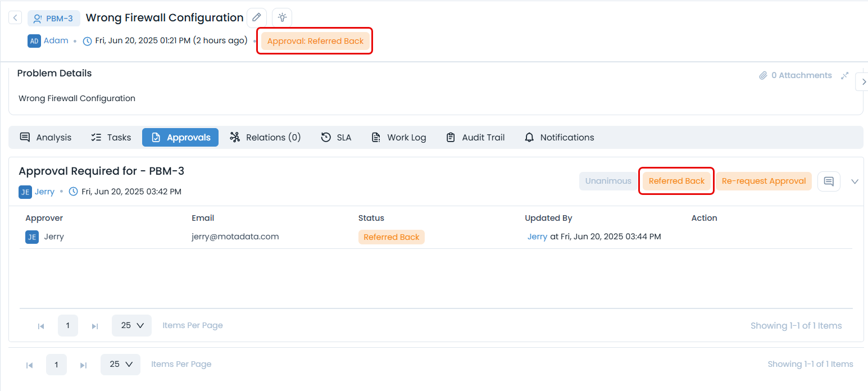Click the back arrow at top left
Image resolution: width=868 pixels, height=391 pixels.
[15, 17]
